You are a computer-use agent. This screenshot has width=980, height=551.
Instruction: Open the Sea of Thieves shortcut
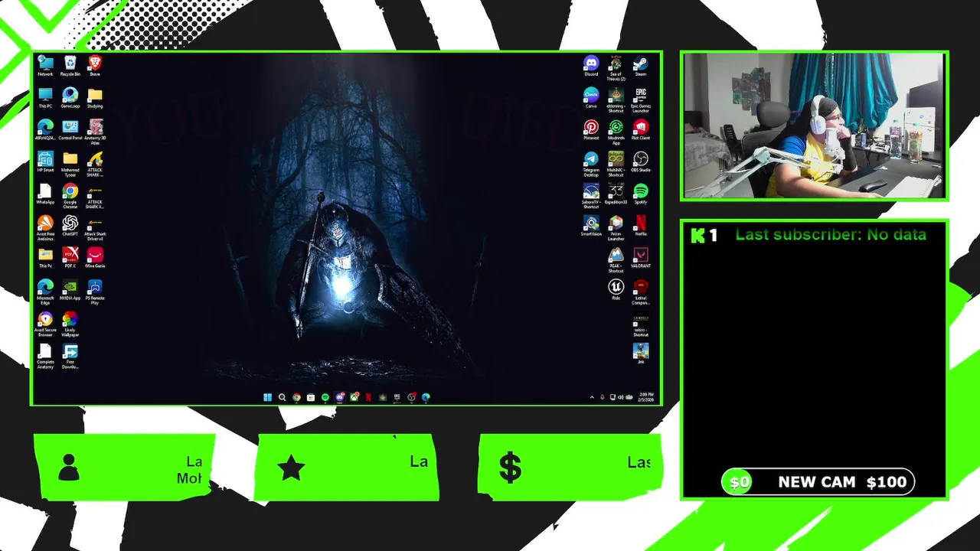point(616,67)
